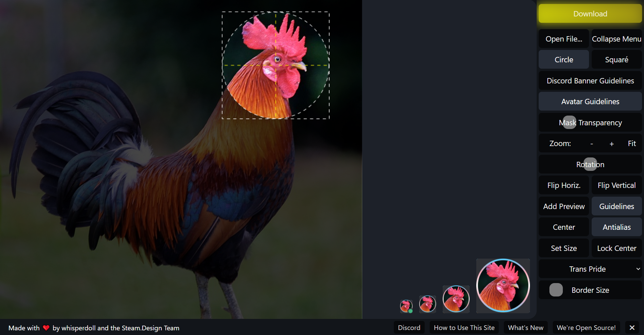Open the Set Size option
This screenshot has width=644, height=335.
click(x=564, y=248)
